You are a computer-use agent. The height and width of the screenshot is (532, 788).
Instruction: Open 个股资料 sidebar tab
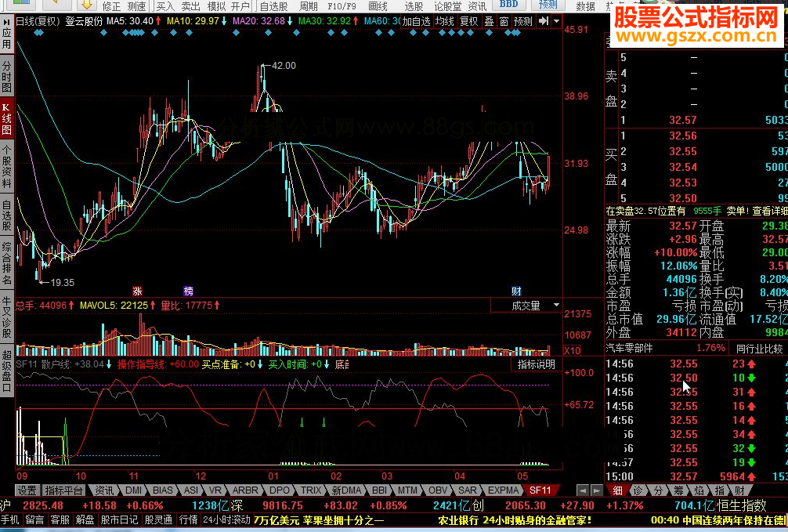point(6,168)
